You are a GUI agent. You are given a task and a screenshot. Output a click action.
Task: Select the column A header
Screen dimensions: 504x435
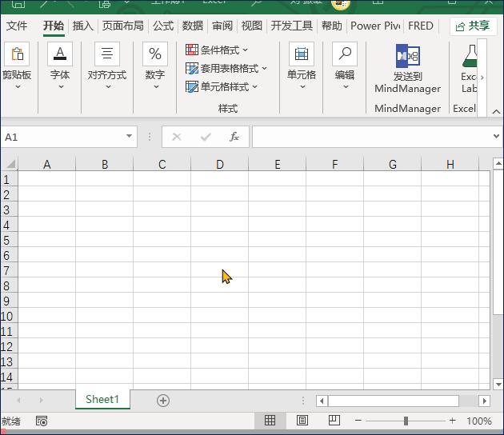coord(47,164)
